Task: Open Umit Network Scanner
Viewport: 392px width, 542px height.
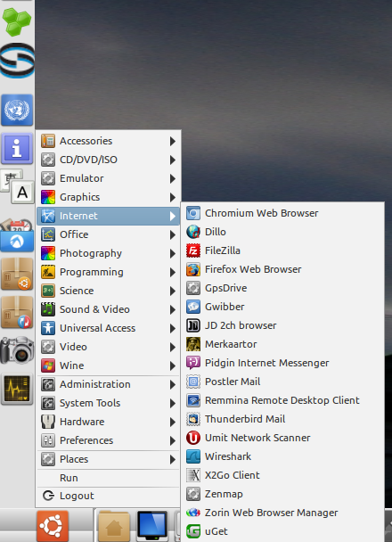Action: [x=282, y=438]
